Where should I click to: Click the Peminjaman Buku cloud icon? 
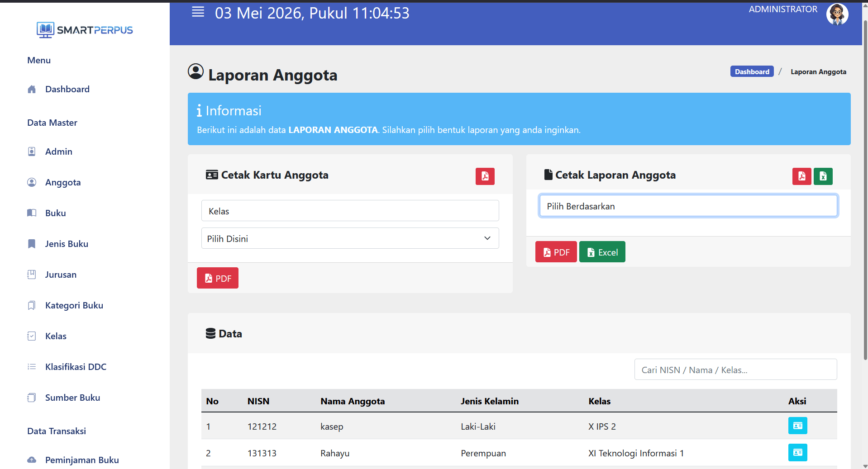click(32, 460)
